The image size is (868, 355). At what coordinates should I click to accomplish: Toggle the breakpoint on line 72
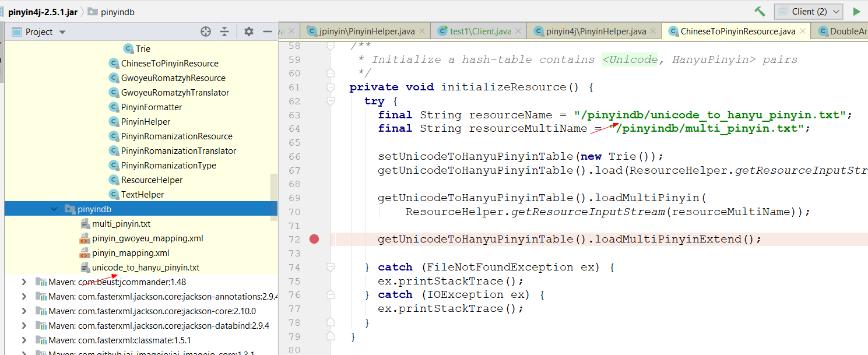[x=314, y=239]
